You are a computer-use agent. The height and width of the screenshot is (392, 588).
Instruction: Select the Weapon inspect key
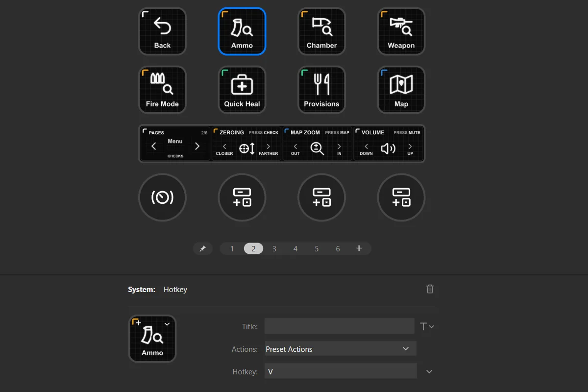click(401, 31)
